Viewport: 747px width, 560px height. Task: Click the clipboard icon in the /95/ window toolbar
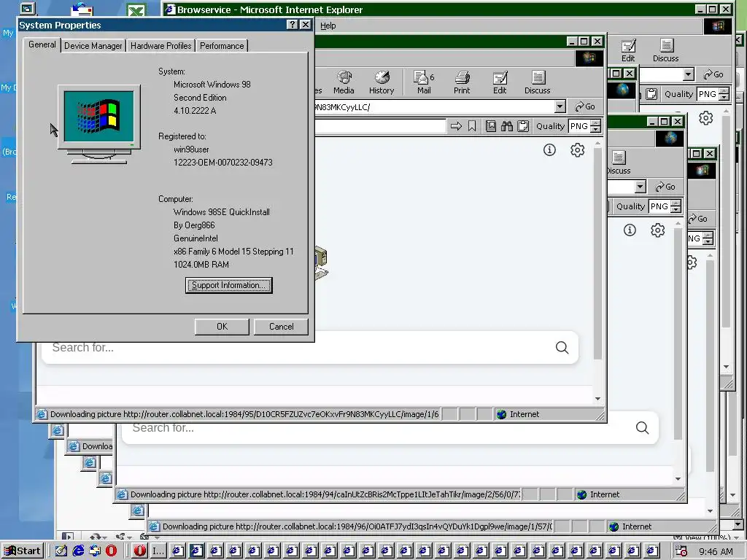(x=523, y=126)
